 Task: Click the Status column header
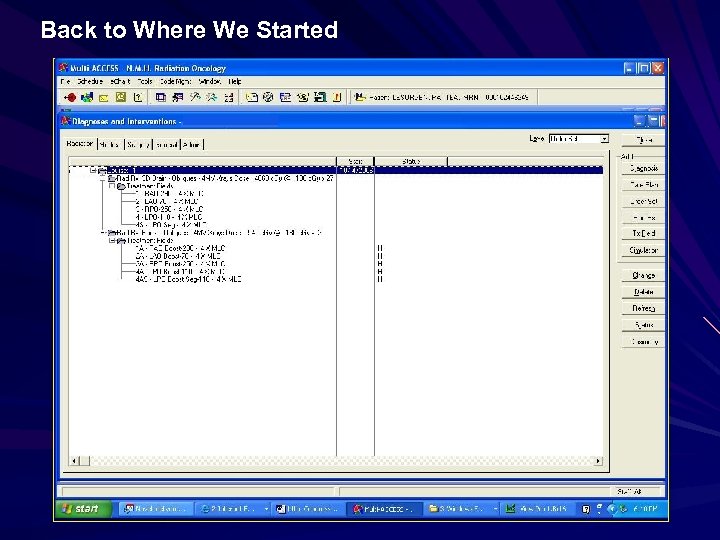click(411, 161)
